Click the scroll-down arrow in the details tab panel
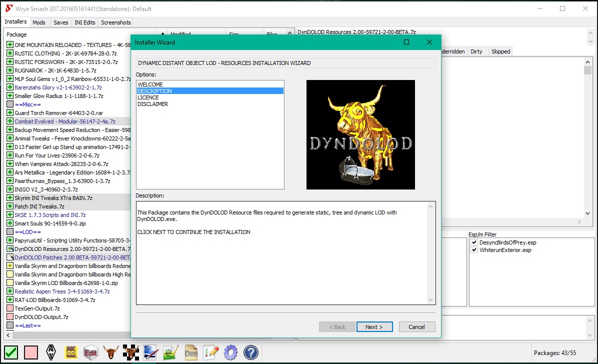This screenshot has width=598, height=364. [x=587, y=213]
